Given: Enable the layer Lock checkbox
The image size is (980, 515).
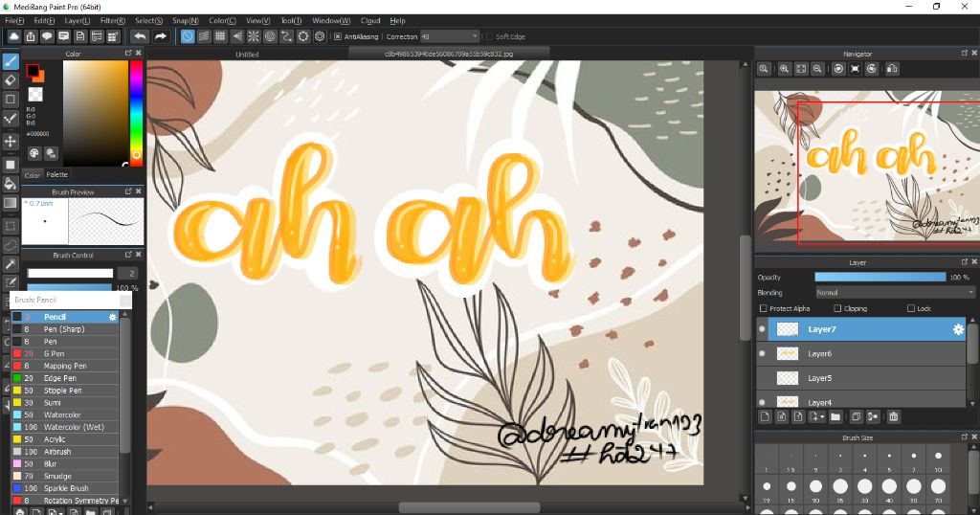Looking at the screenshot, I should [911, 309].
